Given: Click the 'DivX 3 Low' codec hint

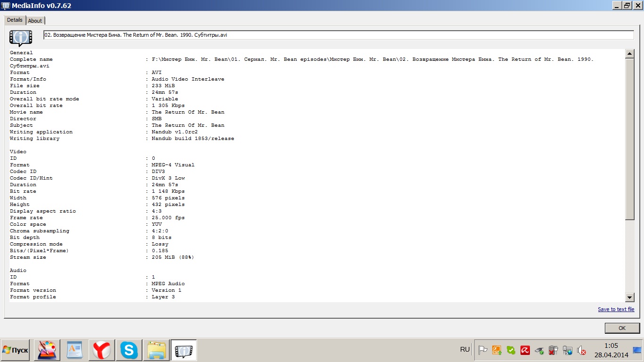Looking at the screenshot, I should [168, 178].
